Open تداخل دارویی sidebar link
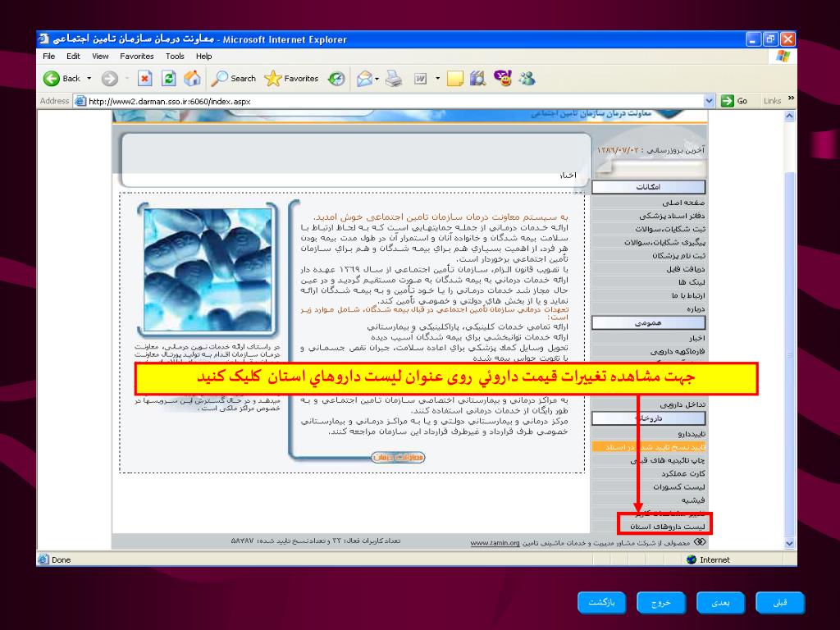Viewport: 840px width, 630px height. coord(682,405)
